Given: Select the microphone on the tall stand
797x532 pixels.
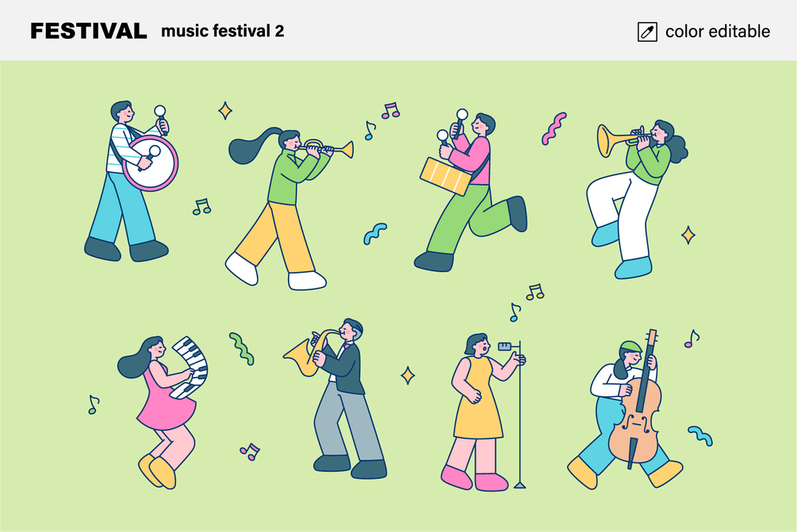Looking at the screenshot, I should pos(504,346).
